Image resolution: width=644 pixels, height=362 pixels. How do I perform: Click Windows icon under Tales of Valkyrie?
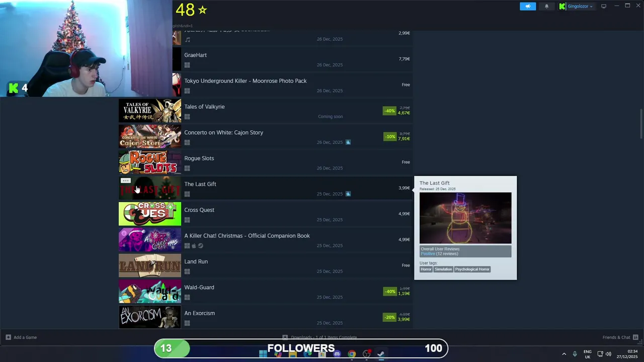point(187,117)
